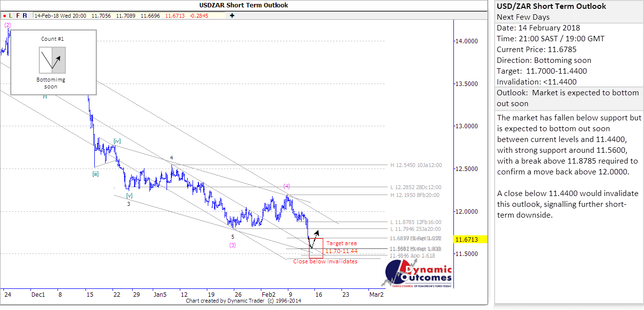This screenshot has height=310, width=644.
Task: Click the L 12.2852 28Dc12:00 level label
Action: (x=416, y=188)
